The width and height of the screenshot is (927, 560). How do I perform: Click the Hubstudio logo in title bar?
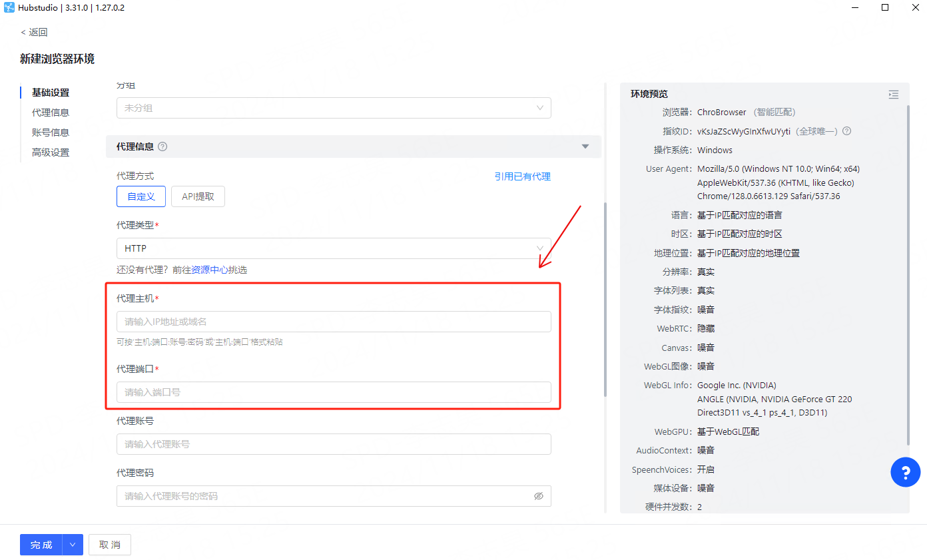[x=9, y=8]
